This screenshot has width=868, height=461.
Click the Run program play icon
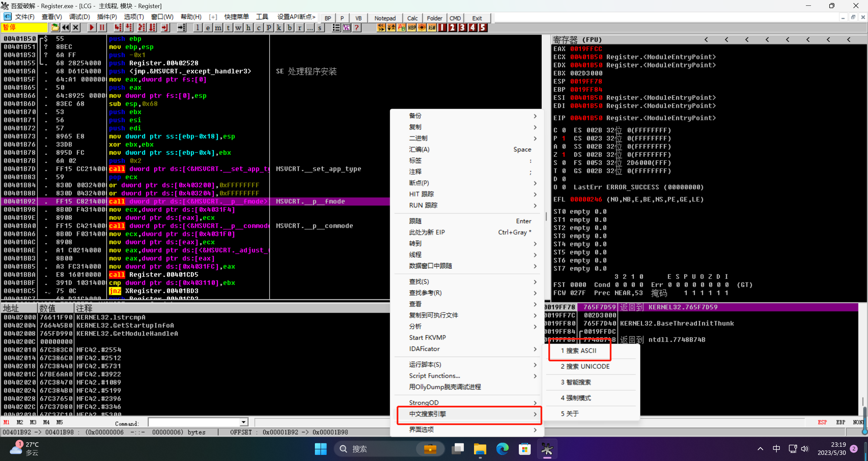pos(91,28)
